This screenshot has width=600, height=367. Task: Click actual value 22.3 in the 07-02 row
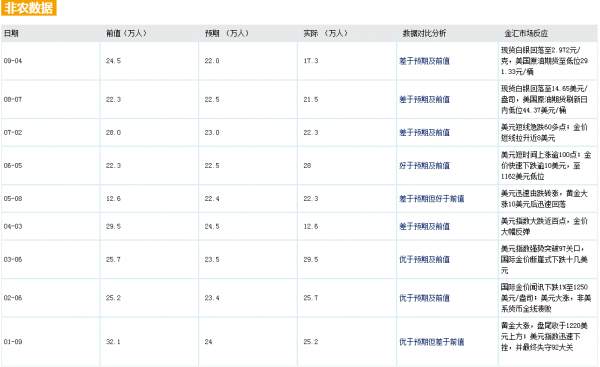coord(311,132)
